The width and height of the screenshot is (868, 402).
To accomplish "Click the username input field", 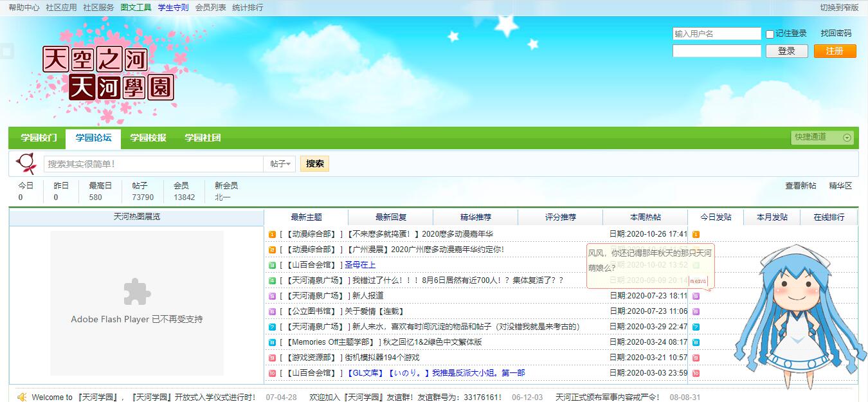I will (x=716, y=33).
